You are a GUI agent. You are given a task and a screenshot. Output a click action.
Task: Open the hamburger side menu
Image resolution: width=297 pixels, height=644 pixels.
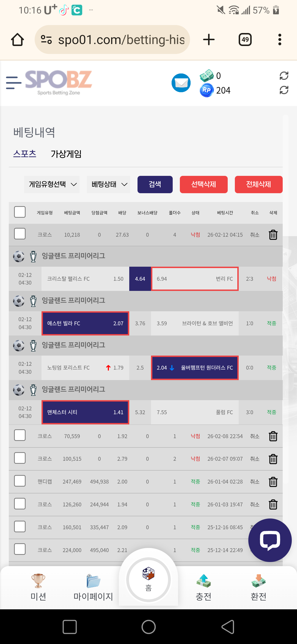(13, 83)
